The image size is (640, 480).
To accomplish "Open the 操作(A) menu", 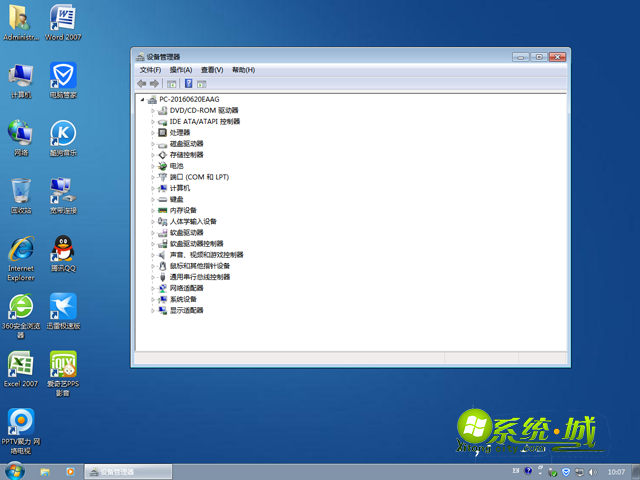I will (x=181, y=70).
